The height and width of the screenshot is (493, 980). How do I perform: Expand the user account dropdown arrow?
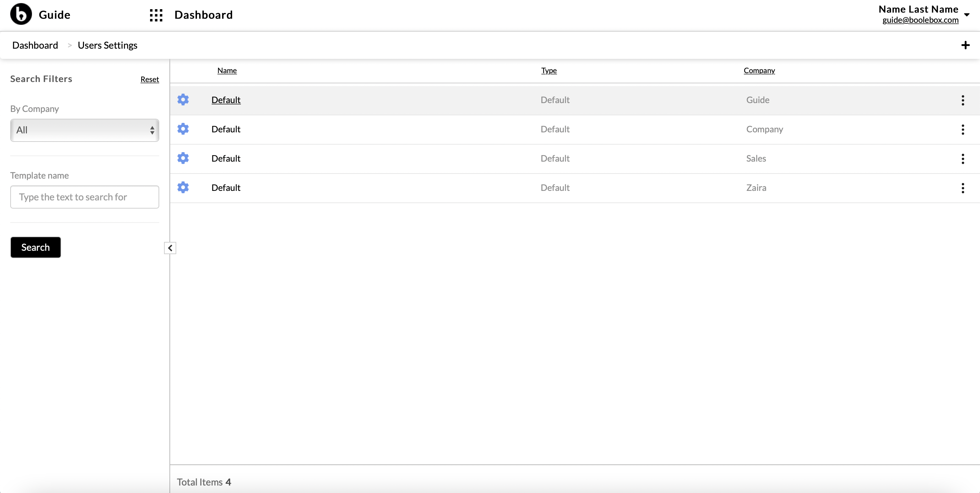coord(967,15)
